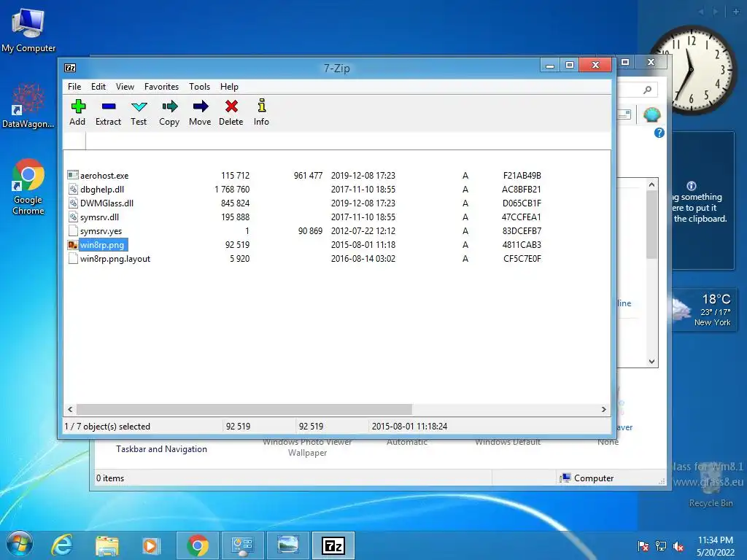This screenshot has height=560, width=747.
Task: Click scroll down arrow in background window
Action: [651, 362]
